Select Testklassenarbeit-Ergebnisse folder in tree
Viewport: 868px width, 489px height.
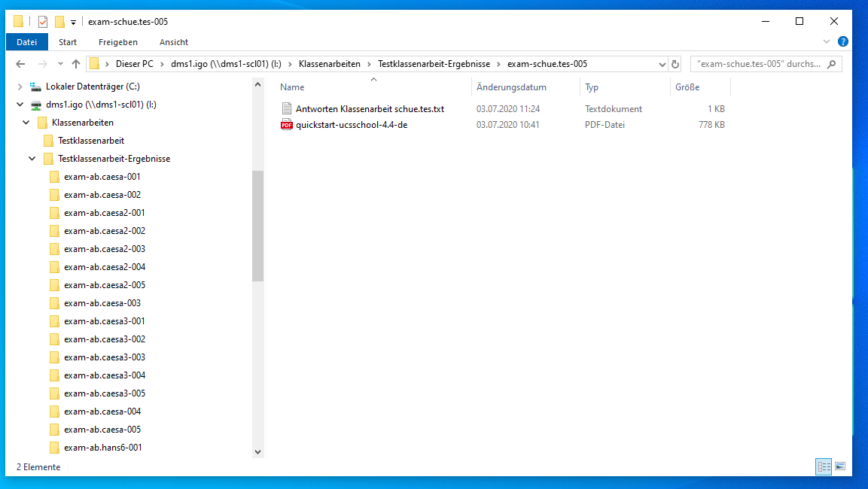(x=114, y=159)
